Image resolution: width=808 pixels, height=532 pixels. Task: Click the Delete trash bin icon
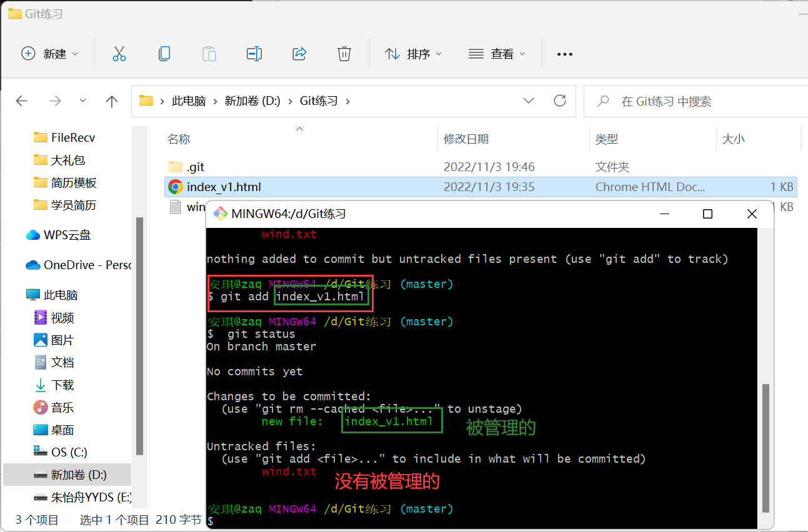pos(344,54)
